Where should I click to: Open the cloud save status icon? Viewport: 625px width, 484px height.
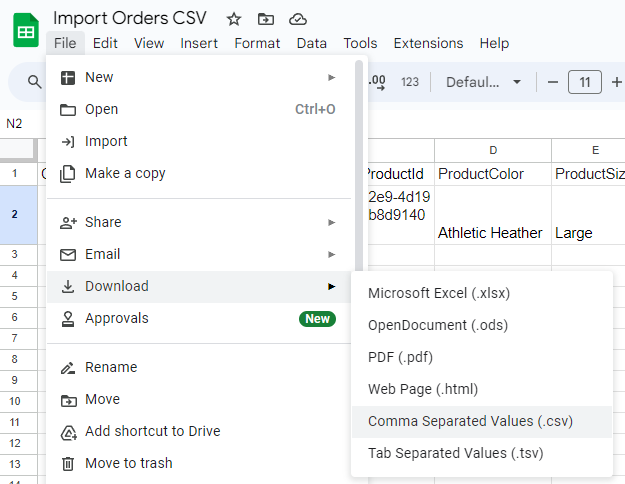297,19
